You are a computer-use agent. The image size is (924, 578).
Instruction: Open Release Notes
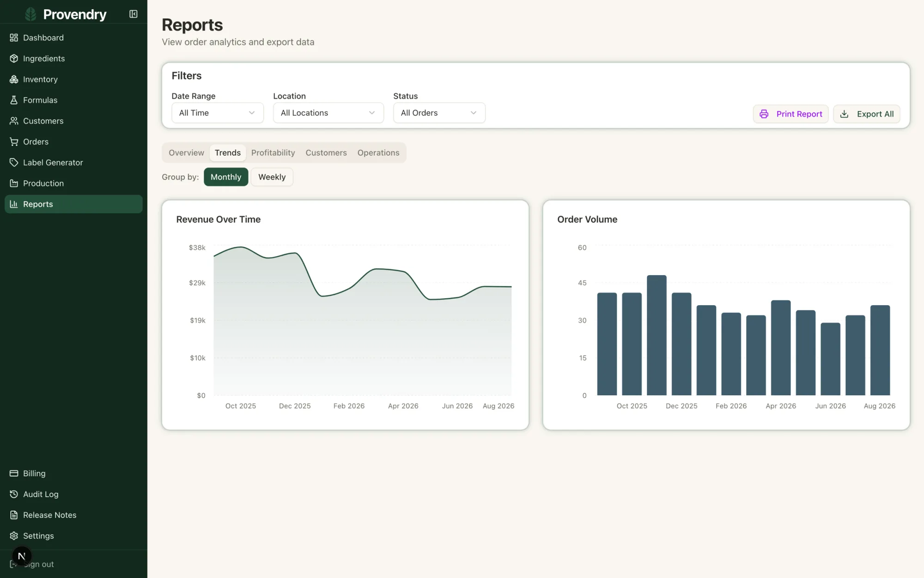pos(73,515)
